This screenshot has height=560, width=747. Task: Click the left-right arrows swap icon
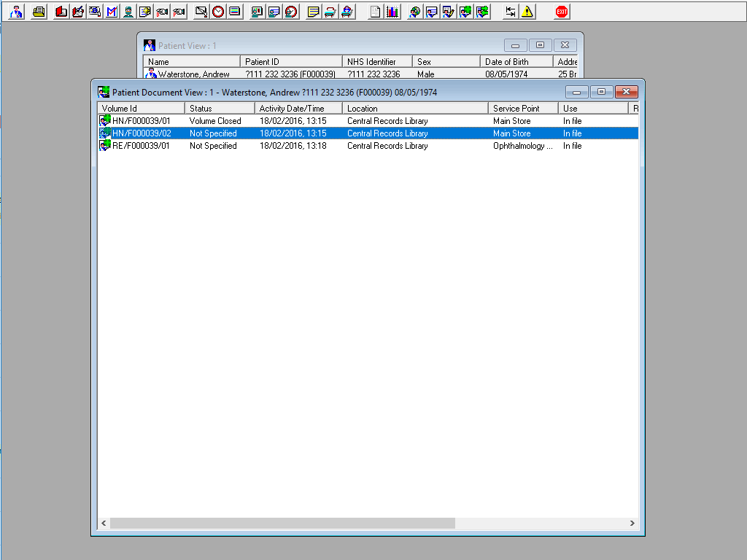point(510,12)
